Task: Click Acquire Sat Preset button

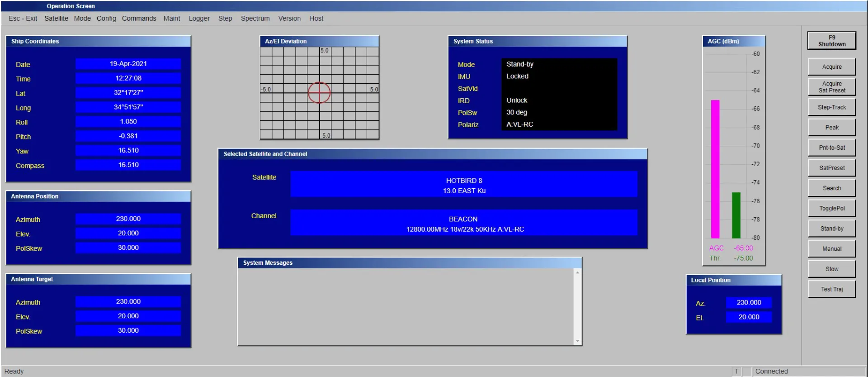Action: click(x=831, y=87)
